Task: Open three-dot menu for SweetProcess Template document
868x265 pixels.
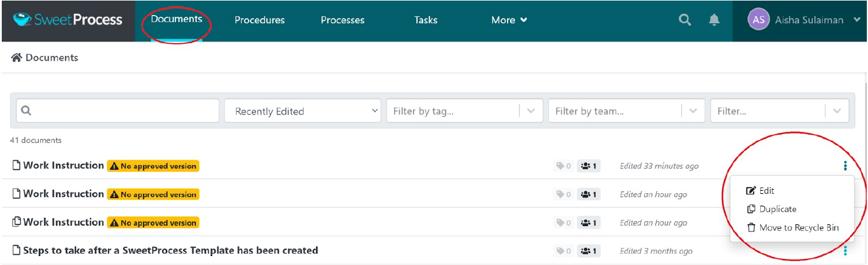Action: (x=845, y=251)
